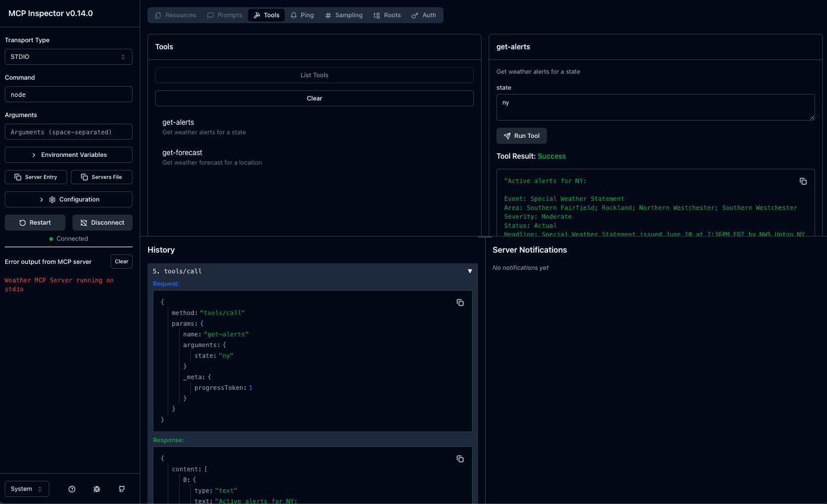Click the Severity: Moderate line
This screenshot has height=504, width=827.
538,216
